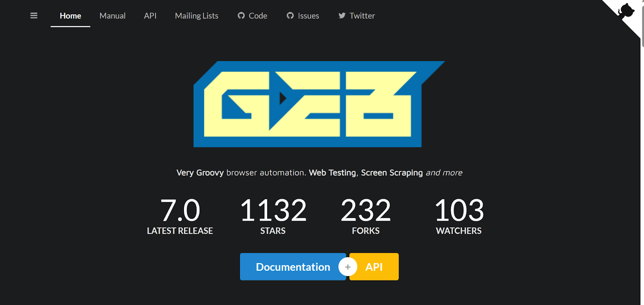Click the LATEST RELEASE label

(x=180, y=231)
